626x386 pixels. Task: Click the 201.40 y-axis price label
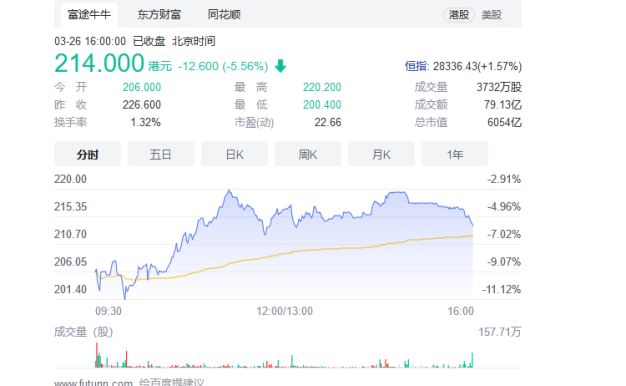pyautogui.click(x=70, y=289)
